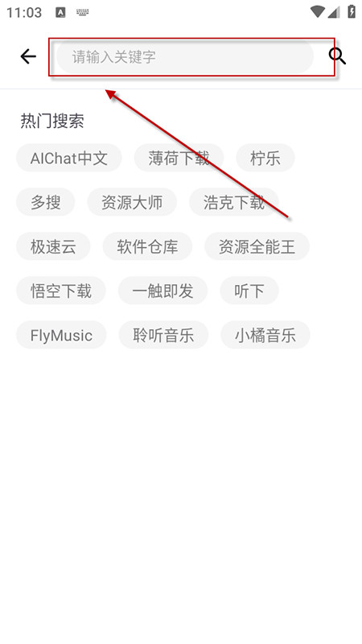Tap the keyboard indicator in status bar
Image resolution: width=362 pixels, height=644 pixels.
coord(83,12)
